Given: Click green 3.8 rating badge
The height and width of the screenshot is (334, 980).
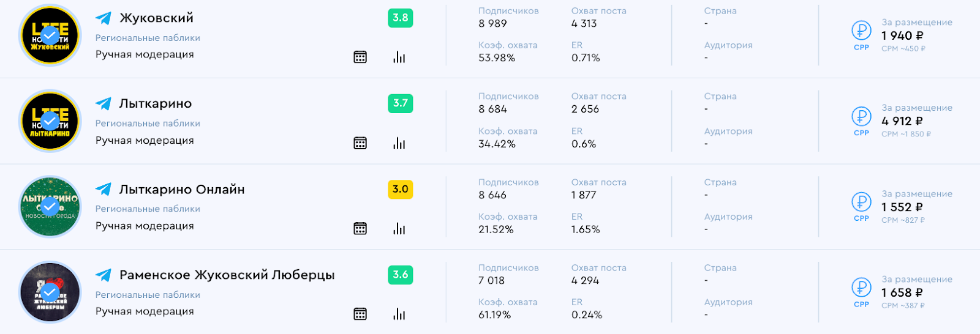Looking at the screenshot, I should (401, 18).
